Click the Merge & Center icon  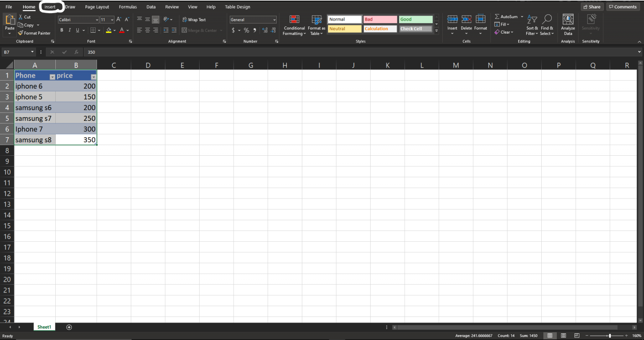(x=184, y=30)
